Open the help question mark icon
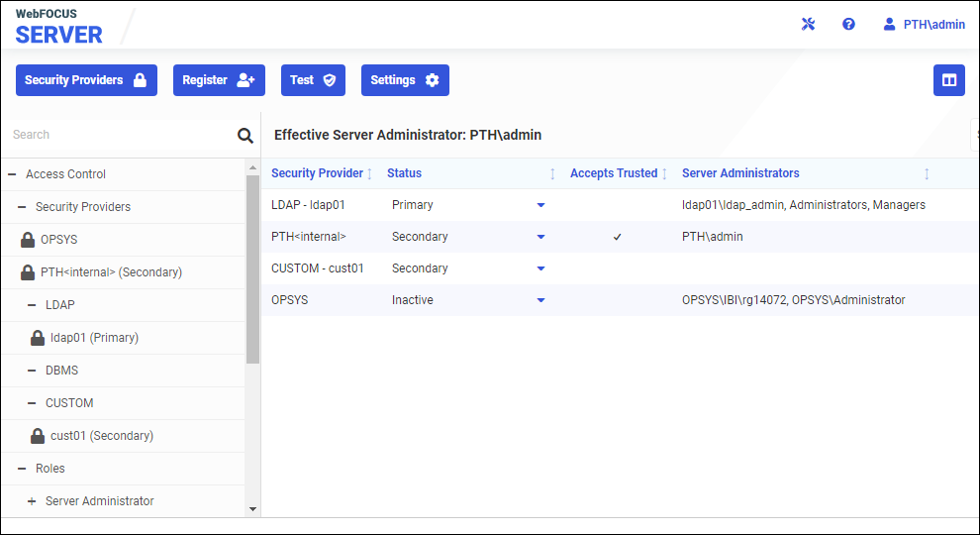Image resolution: width=980 pixels, height=535 pixels. tap(848, 25)
